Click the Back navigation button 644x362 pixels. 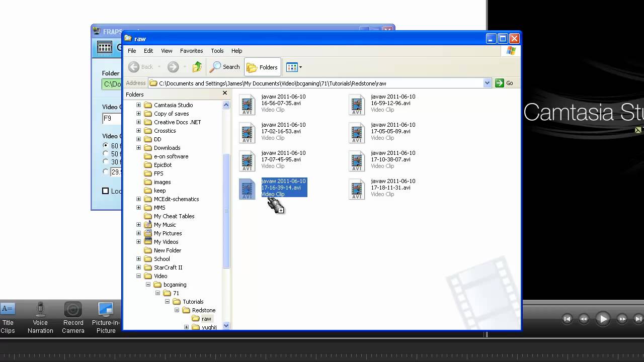click(x=141, y=67)
